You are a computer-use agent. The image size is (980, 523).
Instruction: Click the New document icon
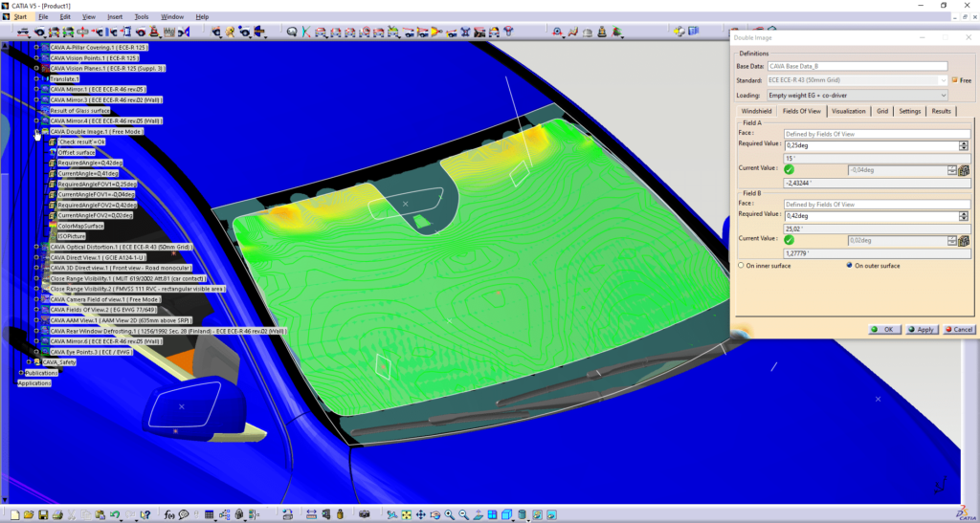point(15,515)
